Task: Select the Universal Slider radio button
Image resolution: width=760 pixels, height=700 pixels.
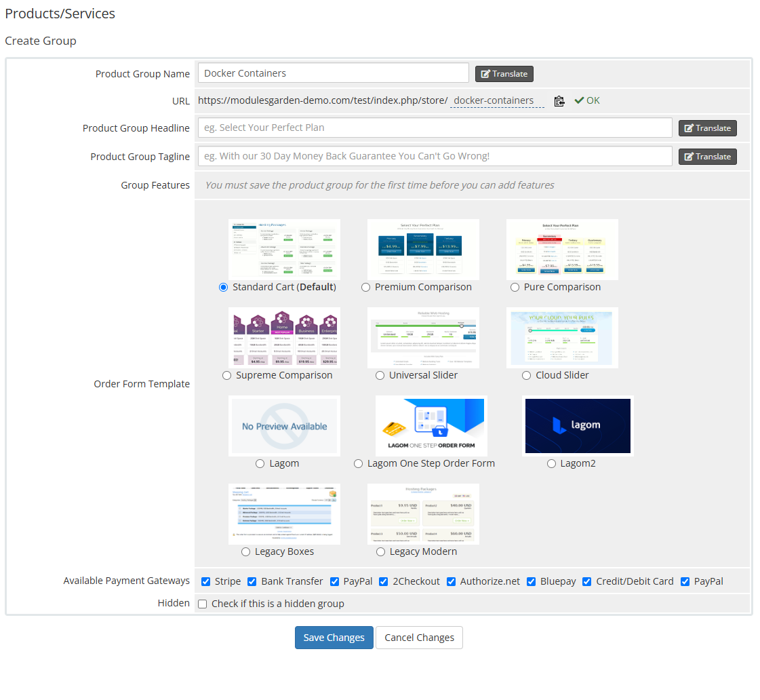Action: [380, 376]
